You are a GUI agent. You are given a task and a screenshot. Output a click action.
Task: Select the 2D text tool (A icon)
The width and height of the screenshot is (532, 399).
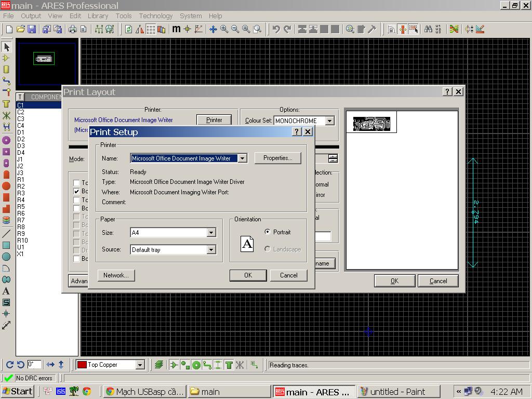6,291
